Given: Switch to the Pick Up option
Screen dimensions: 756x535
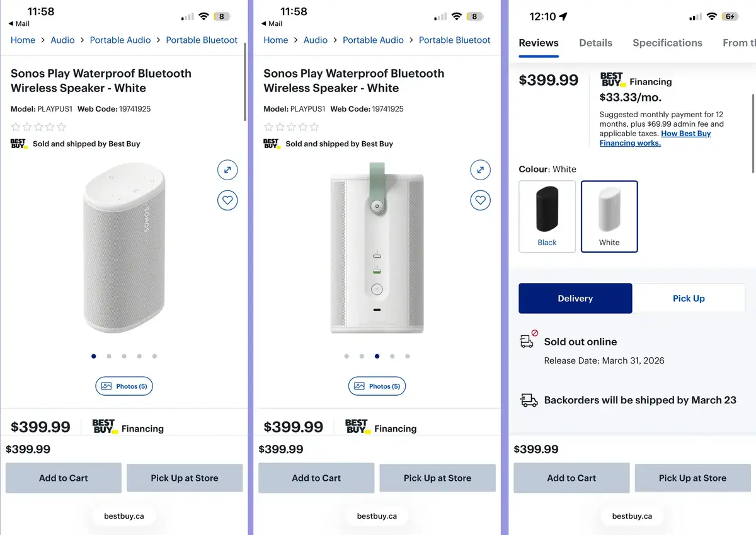Looking at the screenshot, I should 689,298.
